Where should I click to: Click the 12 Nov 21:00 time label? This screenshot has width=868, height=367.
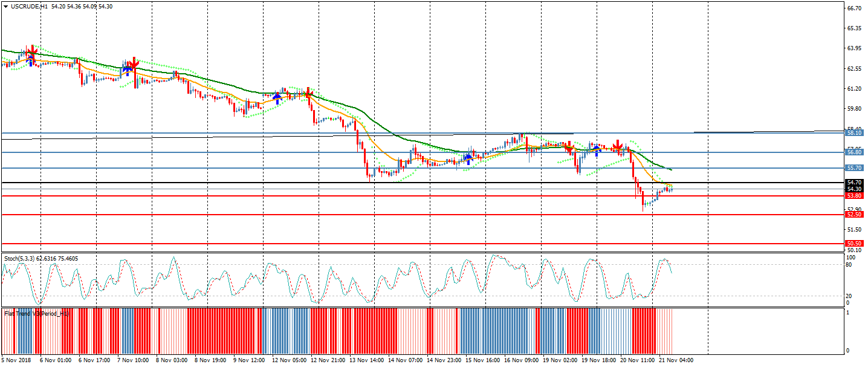tap(327, 360)
